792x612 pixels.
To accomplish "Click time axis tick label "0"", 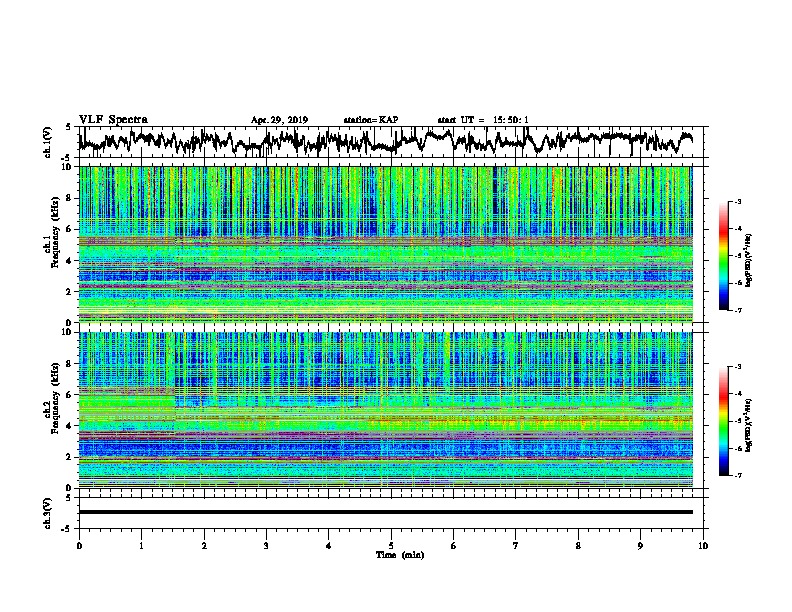I will 79,546.
